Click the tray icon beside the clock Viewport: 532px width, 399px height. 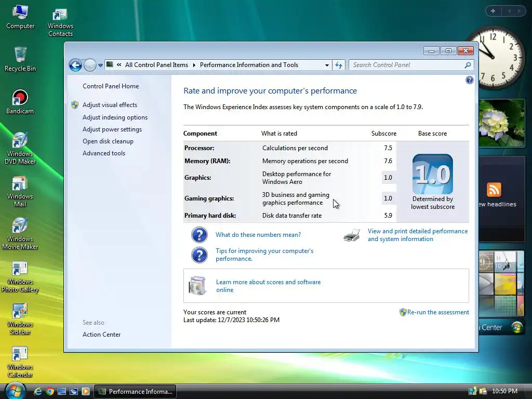pos(483,391)
